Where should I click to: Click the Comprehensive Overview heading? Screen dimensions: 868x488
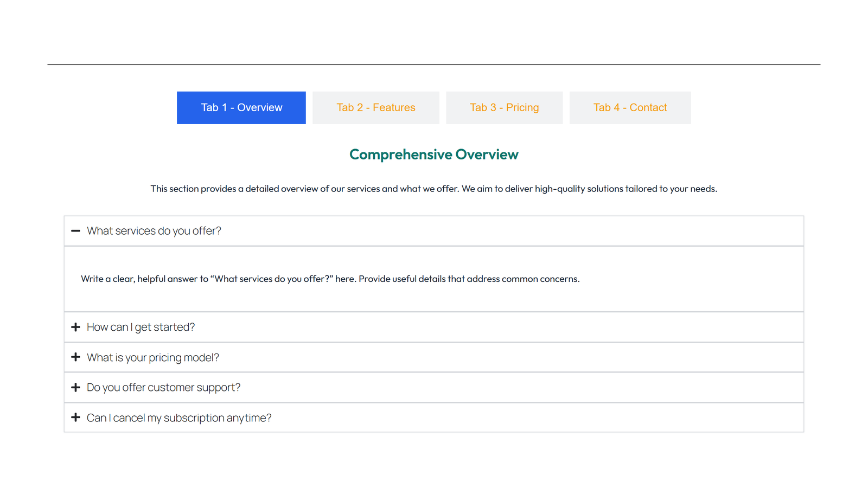click(433, 154)
